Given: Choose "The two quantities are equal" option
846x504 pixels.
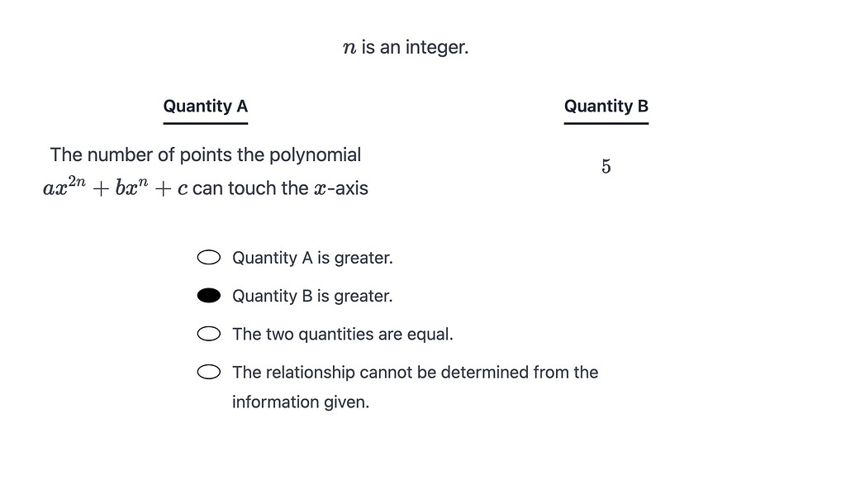Looking at the screenshot, I should click(208, 333).
